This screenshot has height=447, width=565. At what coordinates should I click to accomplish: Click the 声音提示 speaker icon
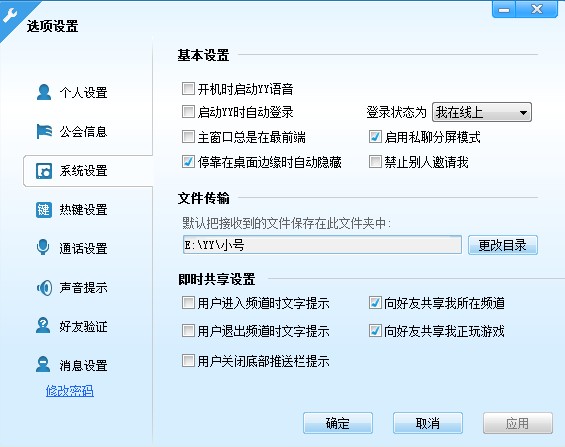pyautogui.click(x=44, y=288)
